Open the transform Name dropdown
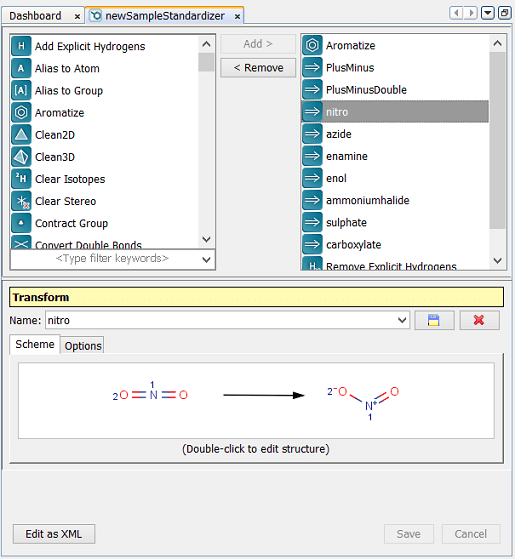515x559 pixels. coord(402,320)
